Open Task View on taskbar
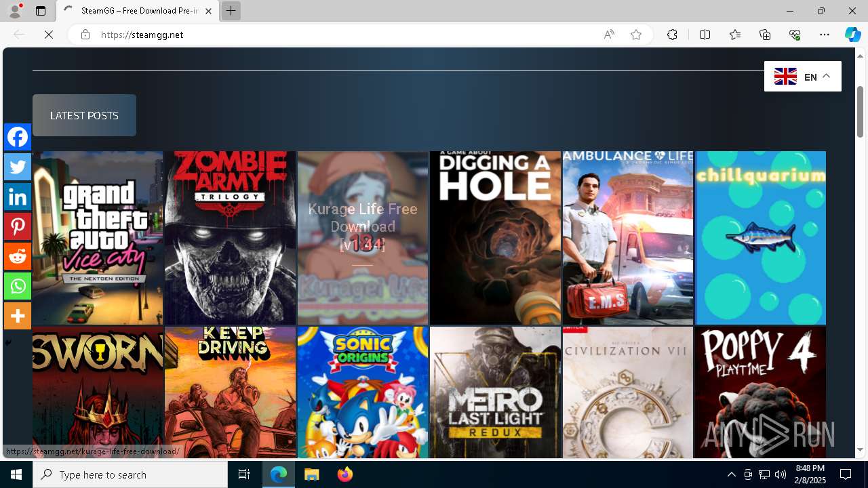The image size is (868, 488). click(x=244, y=474)
